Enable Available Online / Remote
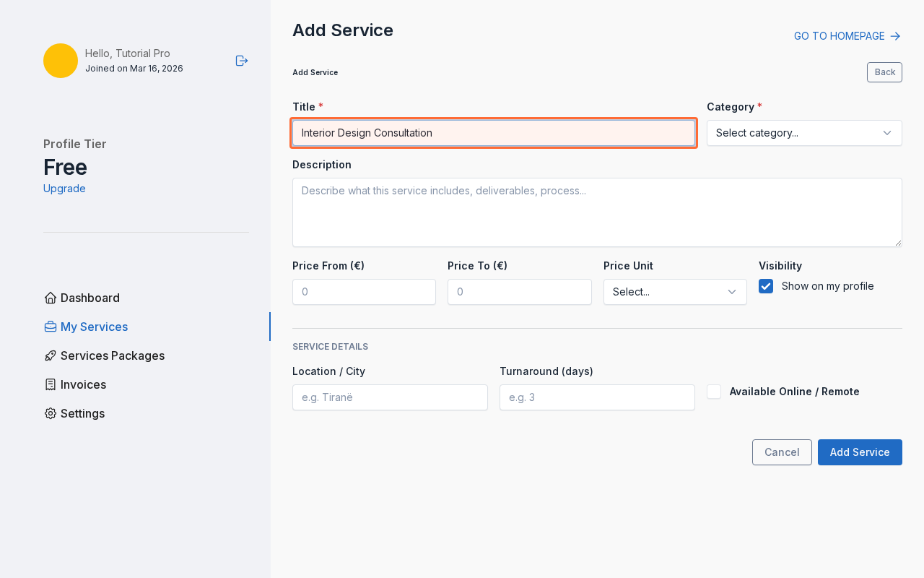This screenshot has width=924, height=578. pyautogui.click(x=713, y=391)
